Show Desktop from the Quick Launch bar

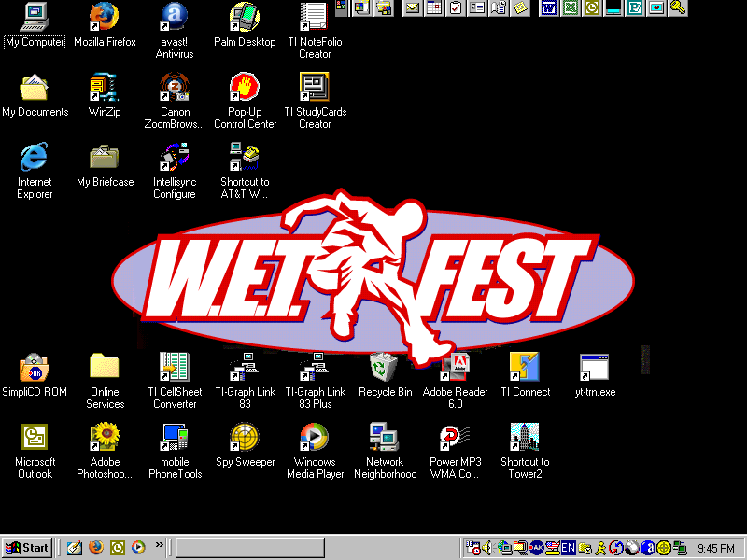(75, 548)
